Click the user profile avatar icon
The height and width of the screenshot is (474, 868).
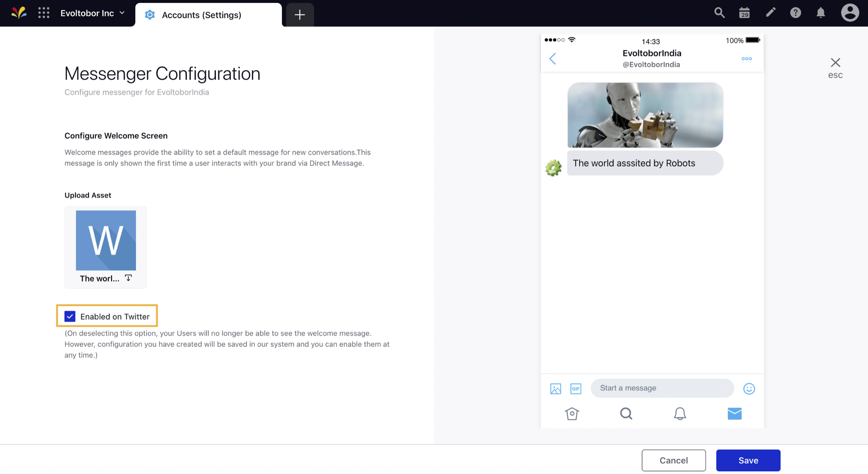849,13
